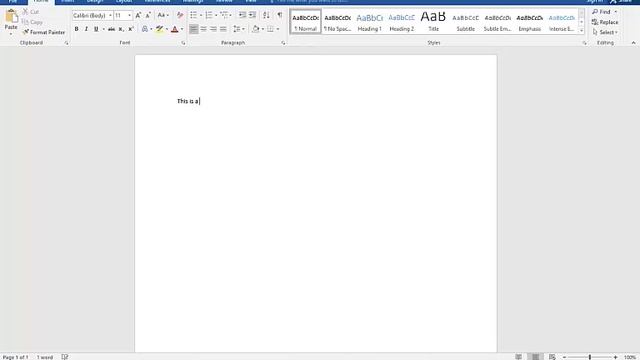Switch to Web Layout view
This screenshot has width=640, height=360.
(x=552, y=357)
